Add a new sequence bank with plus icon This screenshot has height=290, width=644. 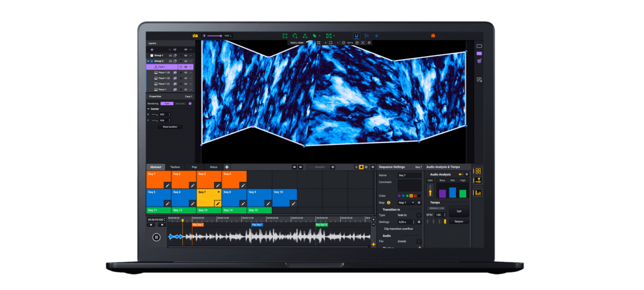tap(227, 167)
